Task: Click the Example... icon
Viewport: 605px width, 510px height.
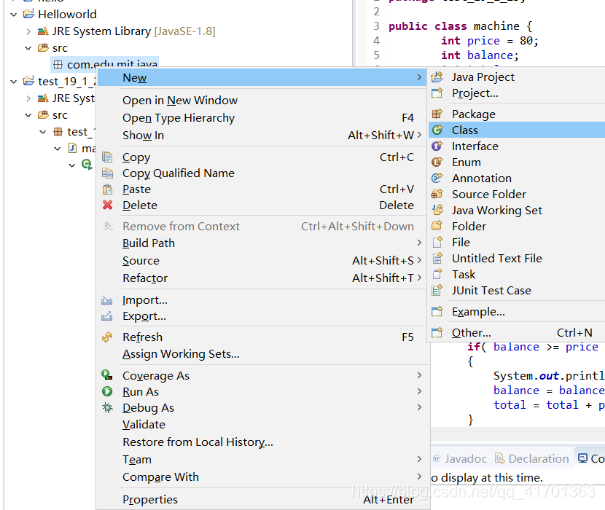Action: click(x=437, y=311)
